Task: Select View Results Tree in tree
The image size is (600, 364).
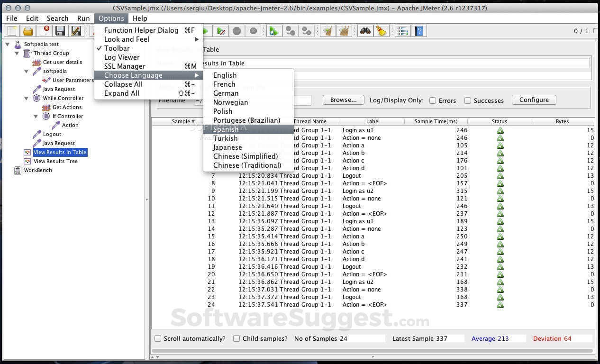Action: (x=55, y=161)
